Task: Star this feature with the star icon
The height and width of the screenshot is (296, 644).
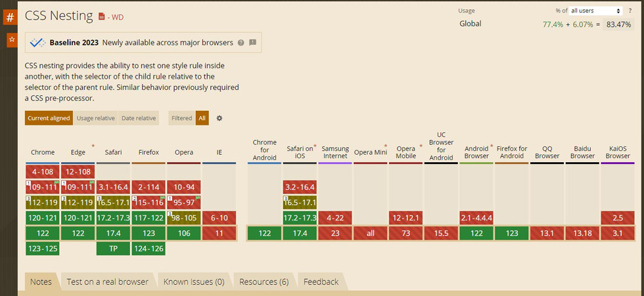Action: point(12,40)
